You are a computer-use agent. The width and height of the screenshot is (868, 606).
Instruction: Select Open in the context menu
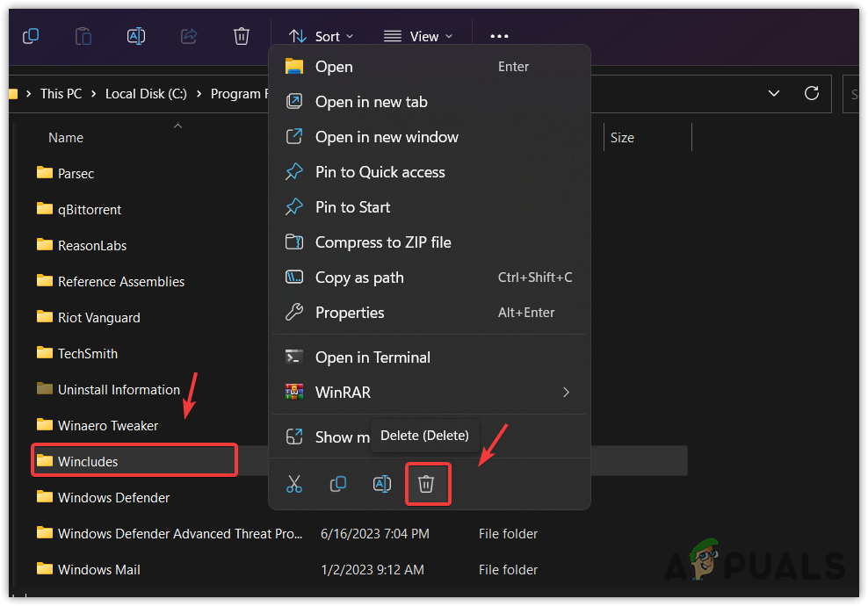[x=429, y=67]
